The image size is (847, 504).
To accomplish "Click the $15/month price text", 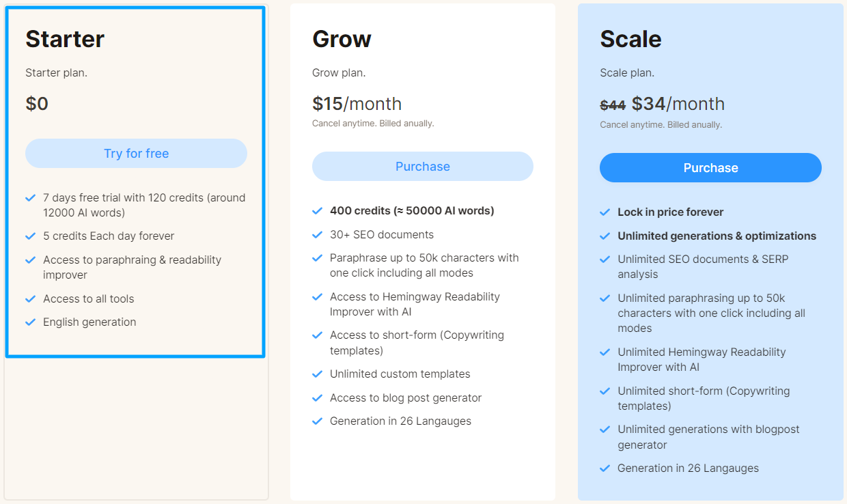I will (357, 104).
